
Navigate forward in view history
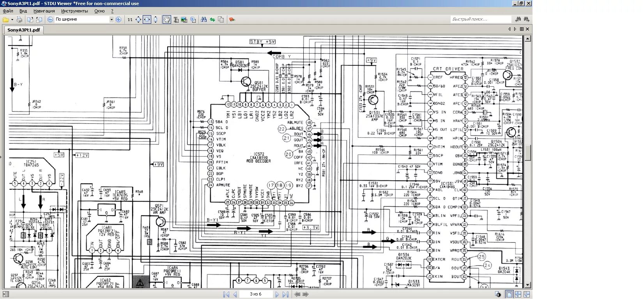coord(306,295)
